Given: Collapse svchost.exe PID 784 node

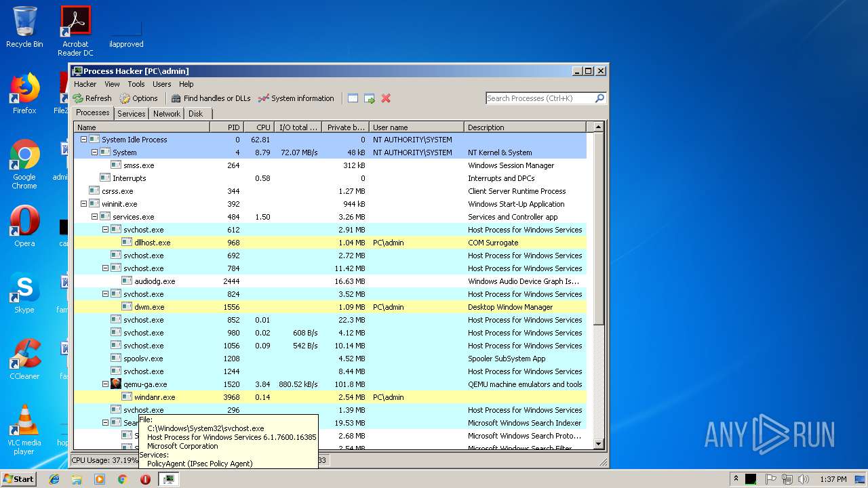Looking at the screenshot, I should [106, 268].
